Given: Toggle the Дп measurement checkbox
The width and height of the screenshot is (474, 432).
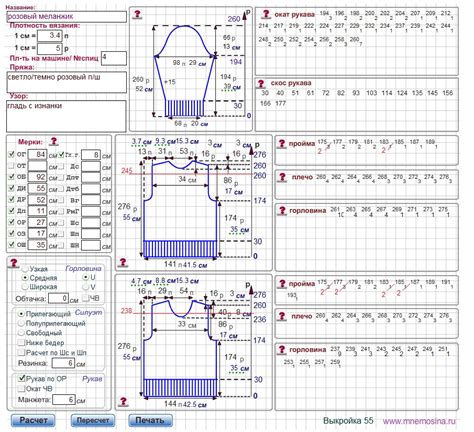Looking at the screenshot, I should [12, 210].
